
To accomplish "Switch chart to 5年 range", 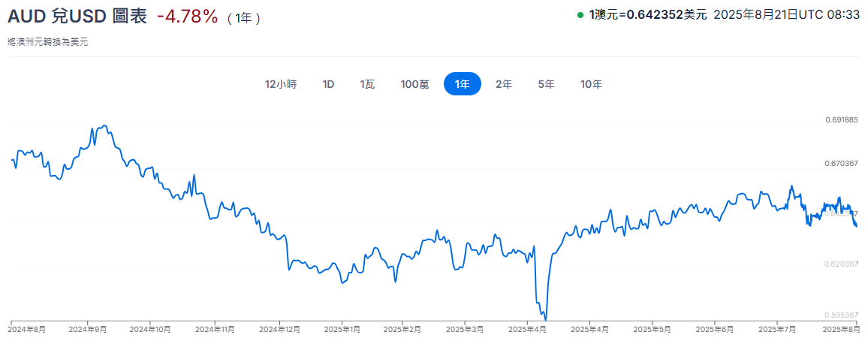I will point(546,84).
